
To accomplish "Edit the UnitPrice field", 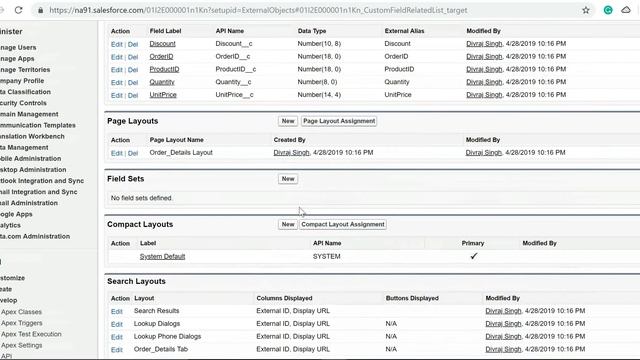I will [116, 95].
